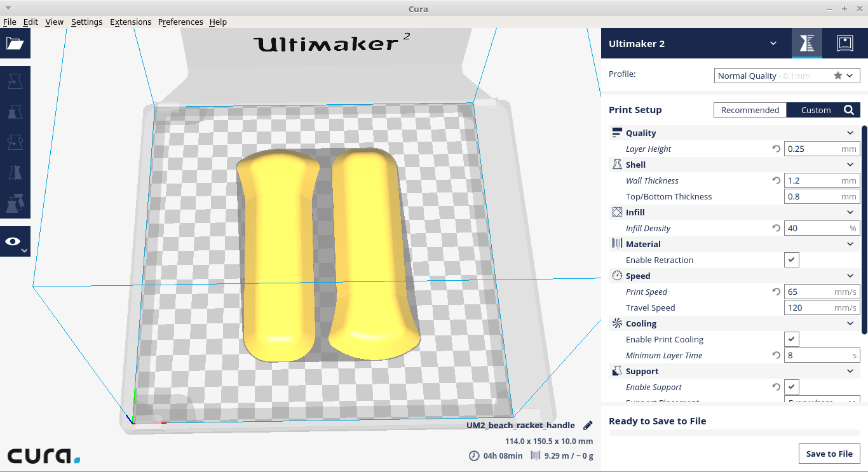Reset Minimum Layer Time value

(776, 355)
